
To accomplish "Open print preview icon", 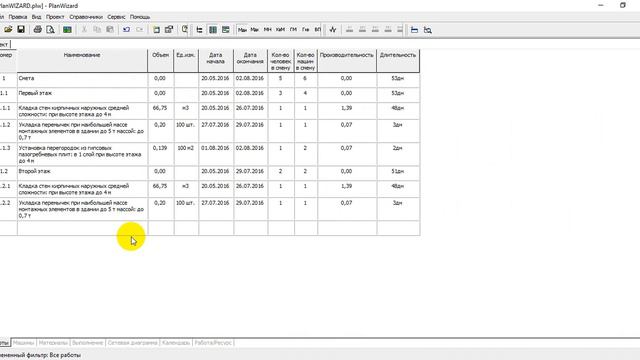I will 50,29.
